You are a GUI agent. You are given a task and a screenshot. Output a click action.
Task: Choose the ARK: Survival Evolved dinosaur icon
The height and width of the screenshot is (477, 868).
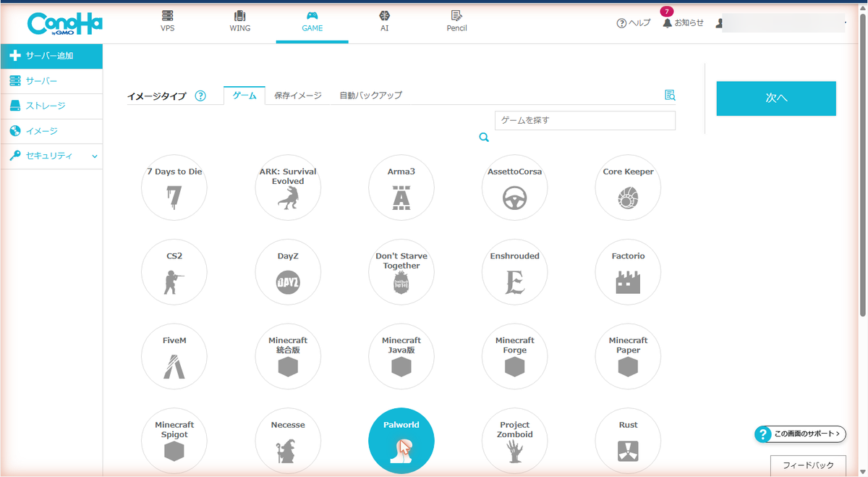288,198
